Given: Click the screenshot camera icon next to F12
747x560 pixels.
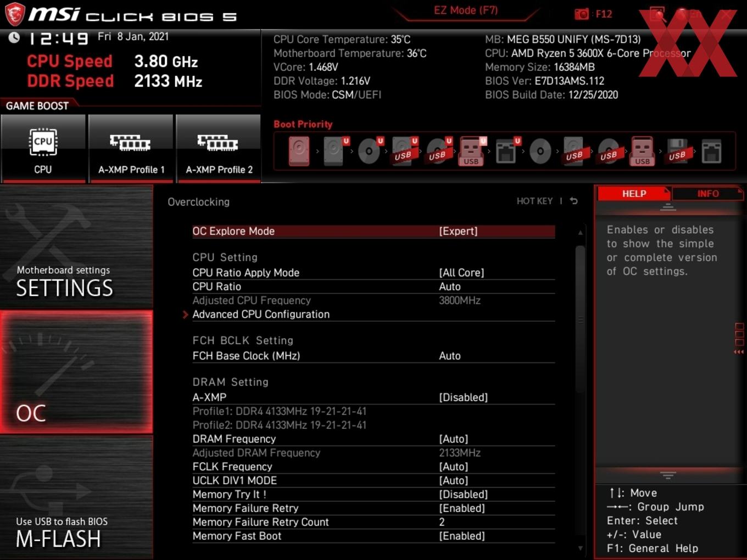Looking at the screenshot, I should coord(581,14).
